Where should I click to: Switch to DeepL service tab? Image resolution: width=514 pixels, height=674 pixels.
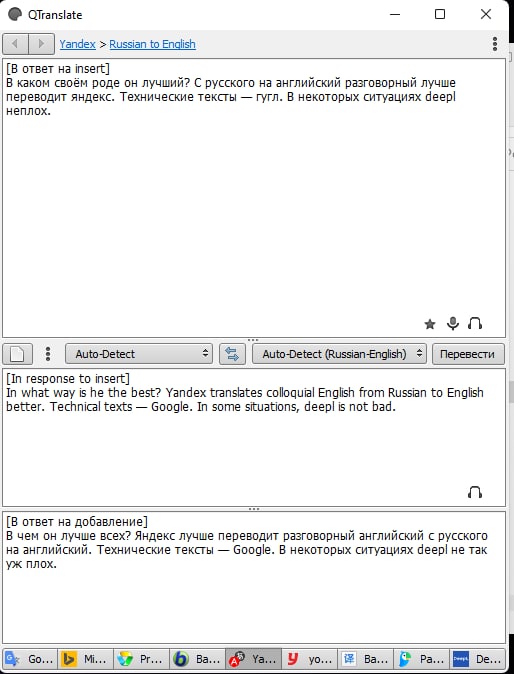(x=477, y=659)
